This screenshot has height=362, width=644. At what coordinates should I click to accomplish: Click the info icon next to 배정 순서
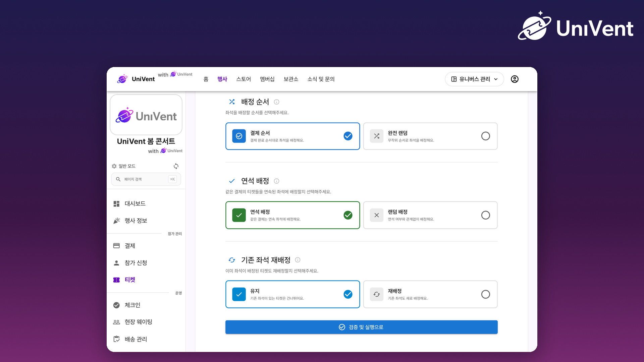[276, 102]
